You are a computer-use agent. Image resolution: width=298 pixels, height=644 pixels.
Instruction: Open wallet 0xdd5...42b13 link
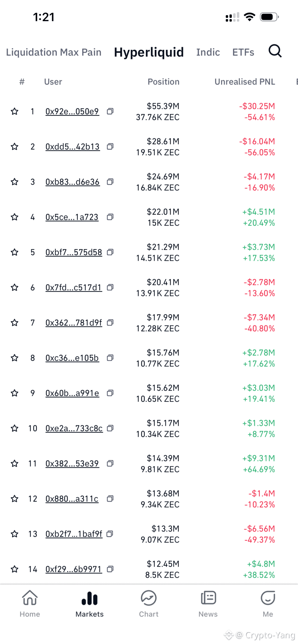click(x=72, y=147)
